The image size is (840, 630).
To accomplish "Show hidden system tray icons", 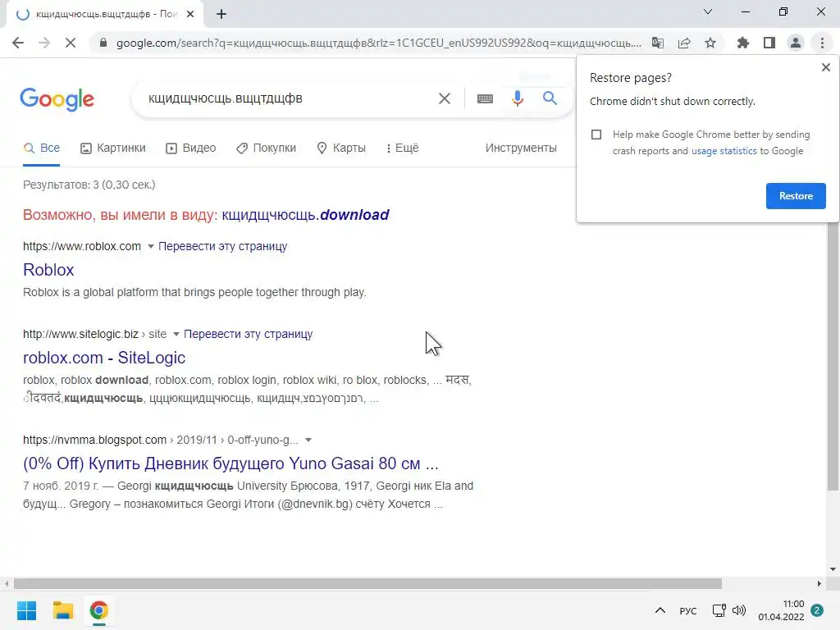I will pyautogui.click(x=660, y=610).
